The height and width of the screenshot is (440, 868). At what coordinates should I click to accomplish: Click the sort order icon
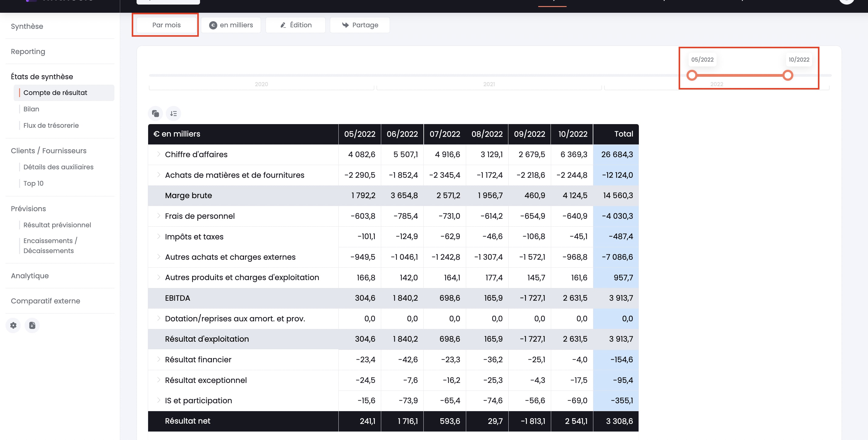[174, 113]
